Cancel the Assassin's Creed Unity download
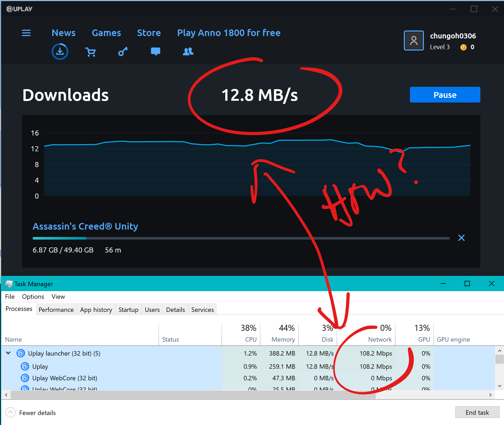This screenshot has width=504, height=425. click(461, 238)
